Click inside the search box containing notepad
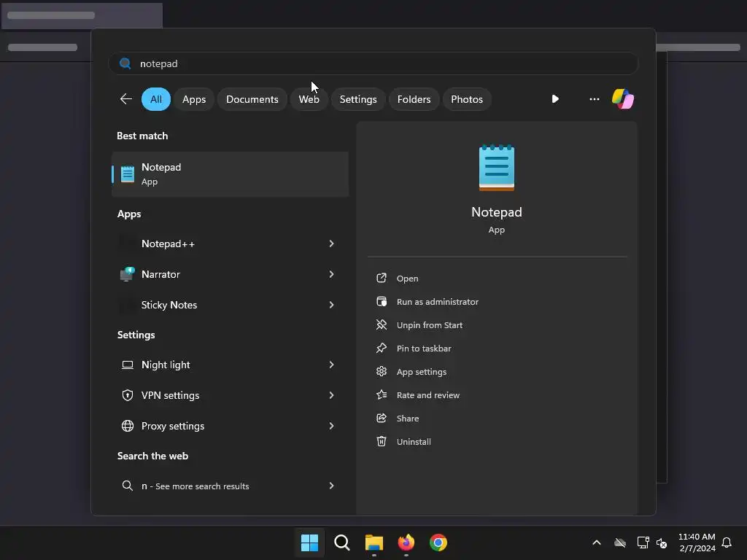 (x=373, y=63)
